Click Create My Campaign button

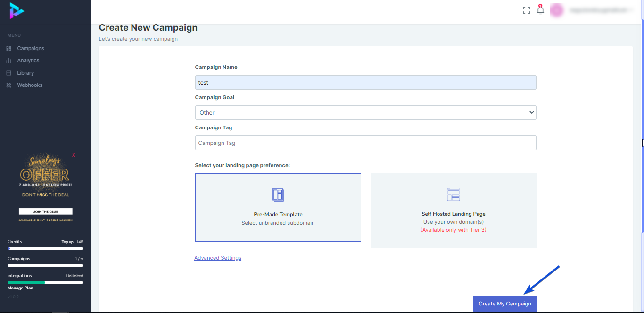pos(505,304)
